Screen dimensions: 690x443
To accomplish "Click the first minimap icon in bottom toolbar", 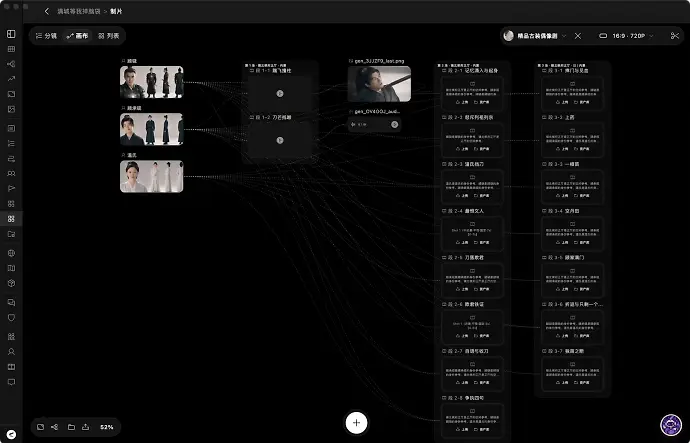I will pos(40,427).
